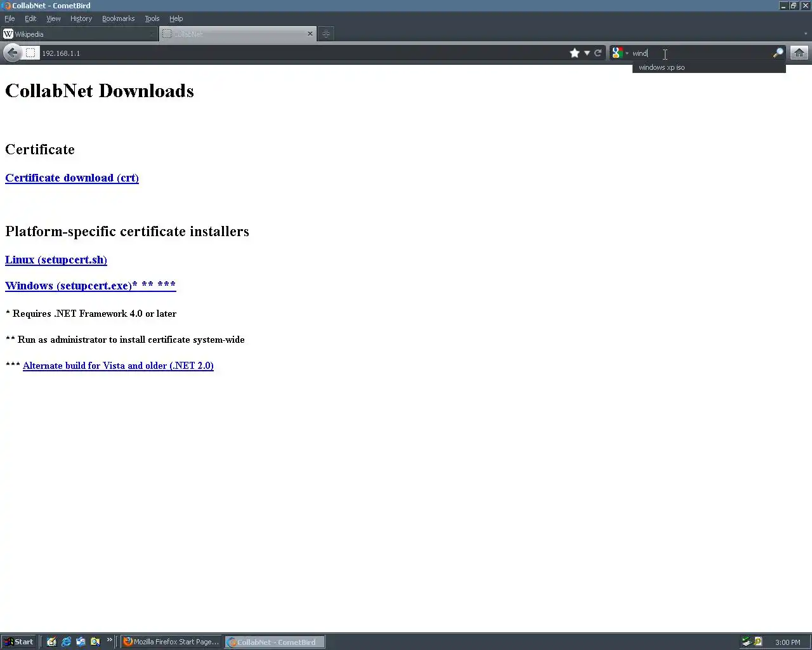The height and width of the screenshot is (650, 812).
Task: Click the CollabNet - CometBird taskbar button
Action: pos(275,642)
